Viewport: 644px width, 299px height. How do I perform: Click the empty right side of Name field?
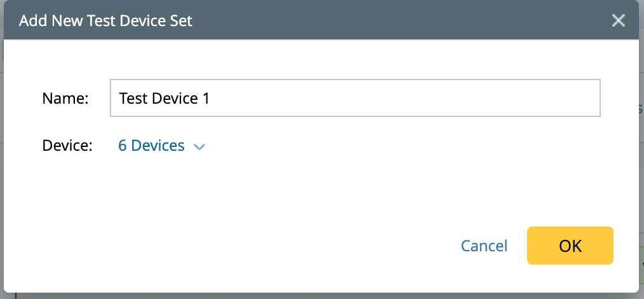coord(445,98)
